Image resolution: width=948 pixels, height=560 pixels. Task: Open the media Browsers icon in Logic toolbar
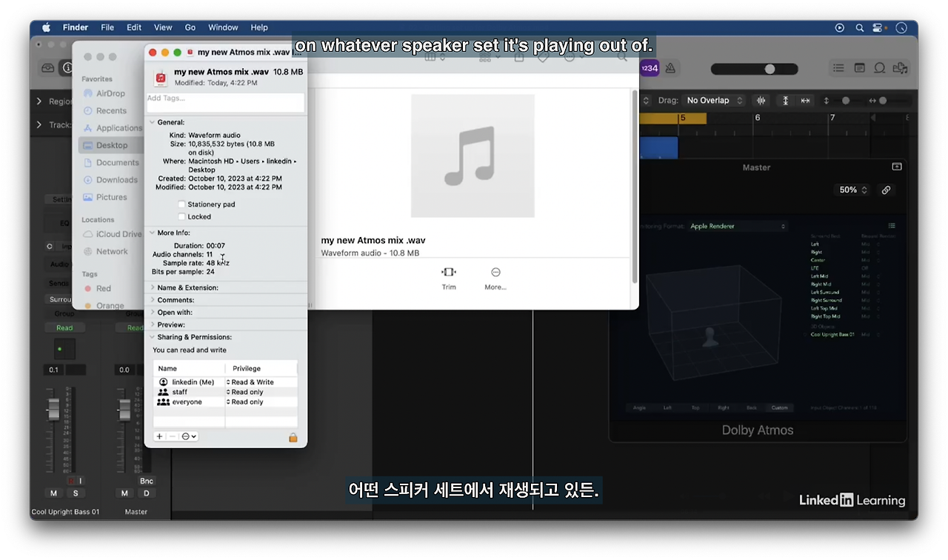[901, 68]
